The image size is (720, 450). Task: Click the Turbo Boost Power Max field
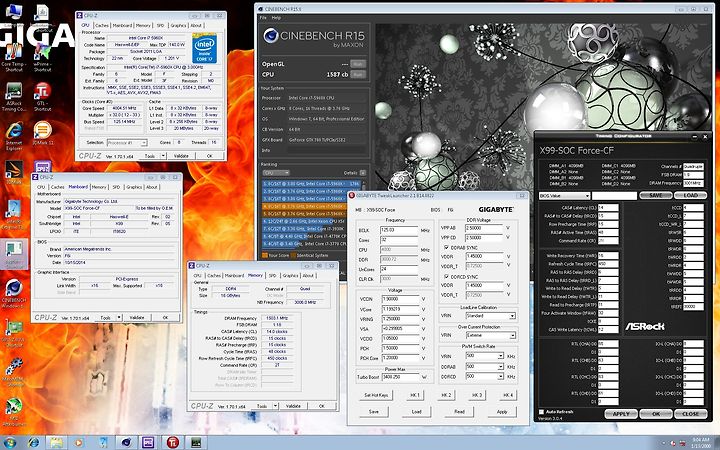coord(399,377)
